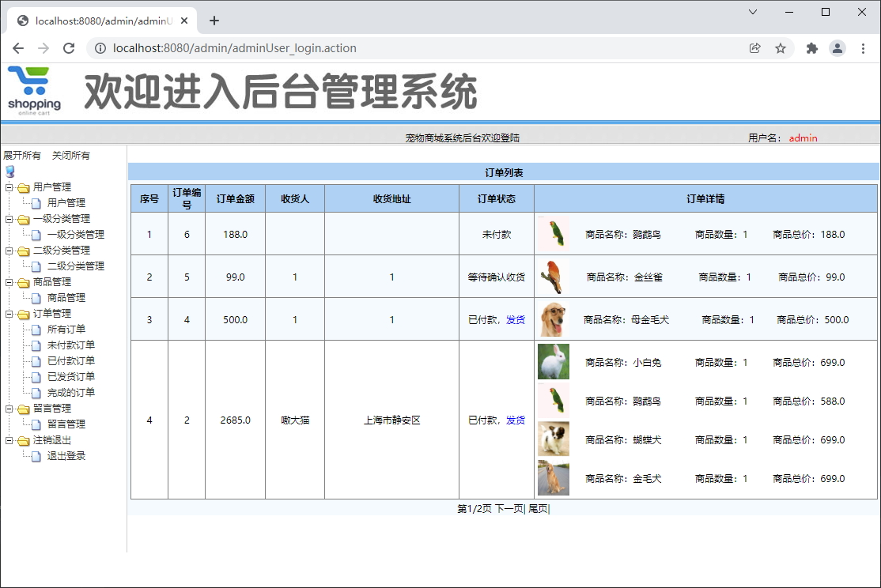
Task: Open 已付款订单 list
Action: coord(71,360)
